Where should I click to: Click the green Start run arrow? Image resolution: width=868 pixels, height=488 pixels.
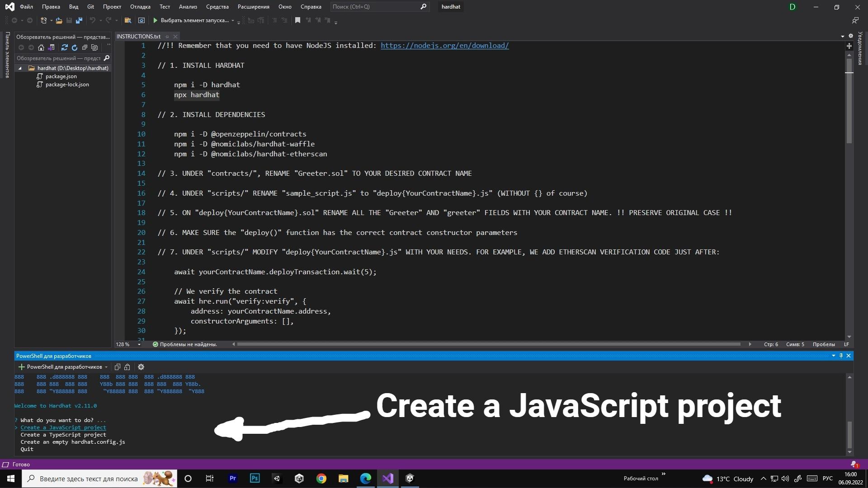pyautogui.click(x=155, y=20)
